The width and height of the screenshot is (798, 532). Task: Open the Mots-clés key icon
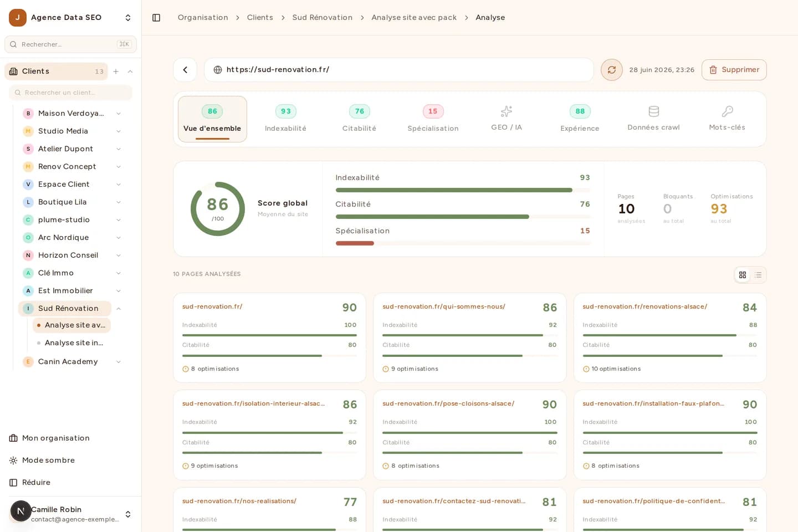pos(727,111)
